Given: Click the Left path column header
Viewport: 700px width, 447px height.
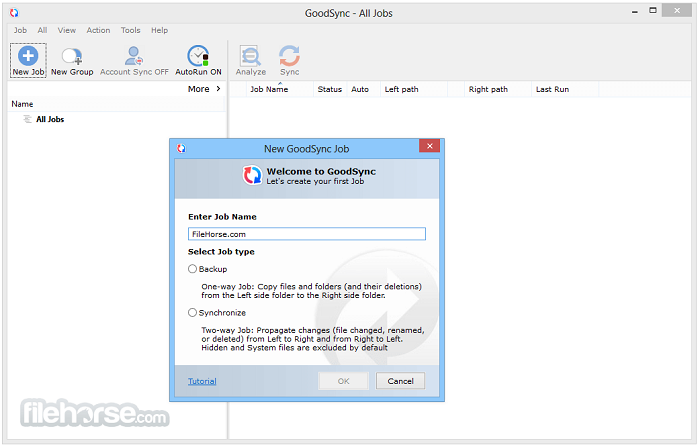Looking at the screenshot, I should [413, 89].
